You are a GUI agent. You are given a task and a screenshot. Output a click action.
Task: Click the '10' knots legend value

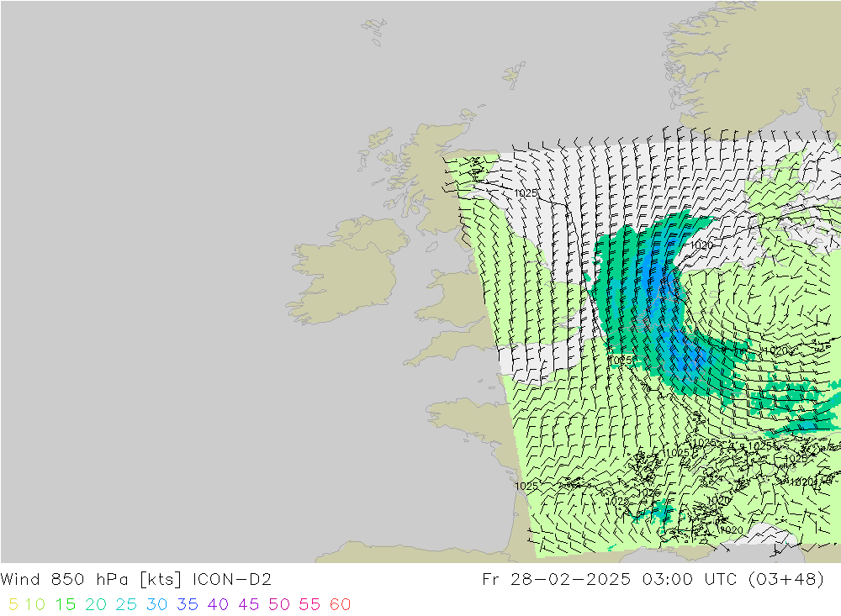[34, 604]
